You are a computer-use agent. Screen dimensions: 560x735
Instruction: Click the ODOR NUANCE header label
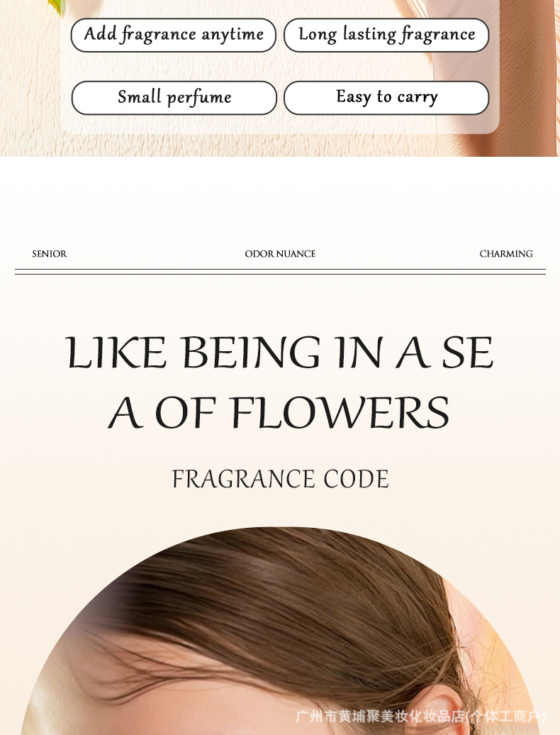coord(280,253)
